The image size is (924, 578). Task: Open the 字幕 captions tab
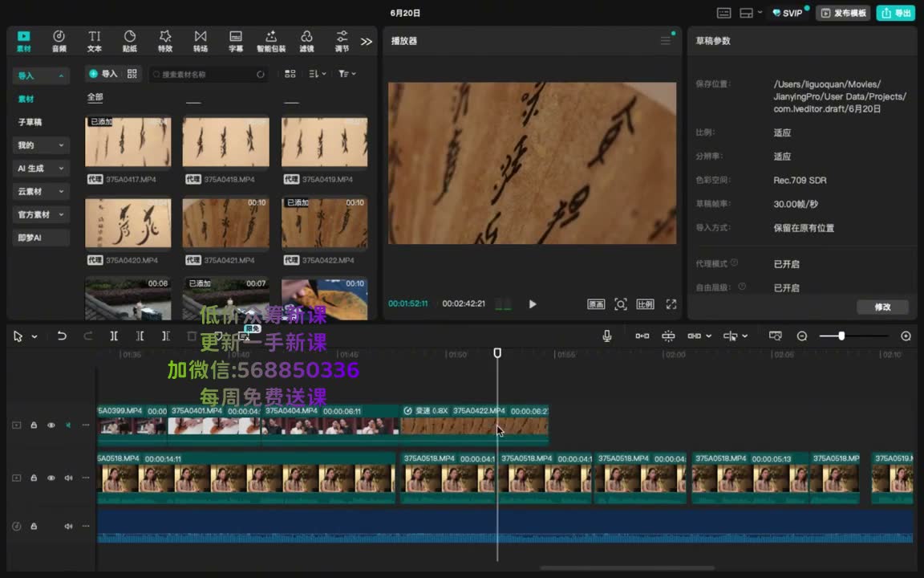(x=236, y=41)
